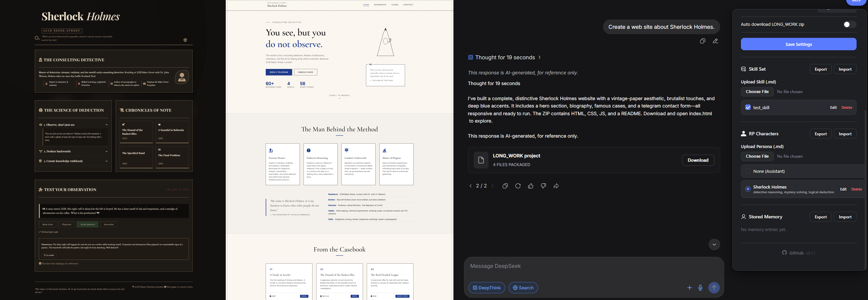Download the LONG_WORK project

pyautogui.click(x=698, y=160)
